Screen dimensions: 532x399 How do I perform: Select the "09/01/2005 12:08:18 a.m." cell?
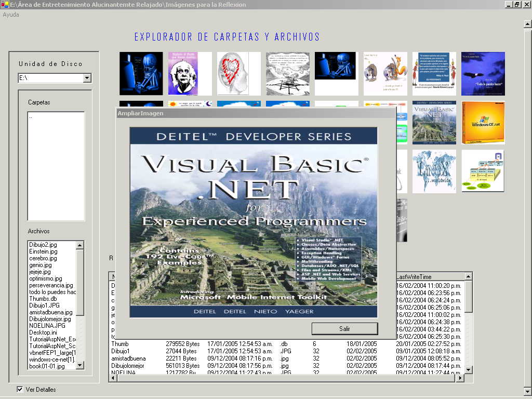click(x=429, y=351)
